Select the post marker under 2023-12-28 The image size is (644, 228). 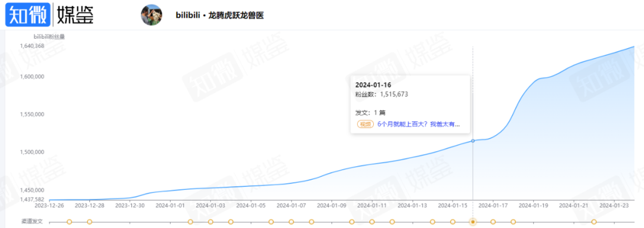click(x=89, y=222)
